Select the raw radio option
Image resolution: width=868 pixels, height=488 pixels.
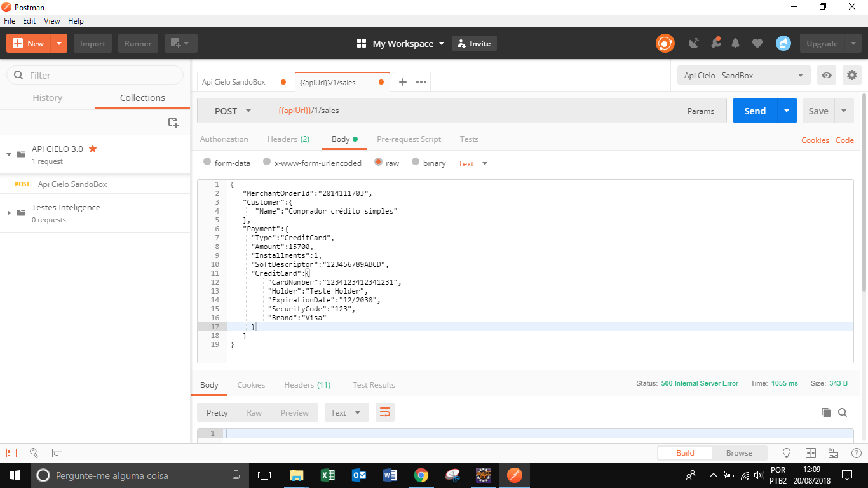(x=379, y=163)
